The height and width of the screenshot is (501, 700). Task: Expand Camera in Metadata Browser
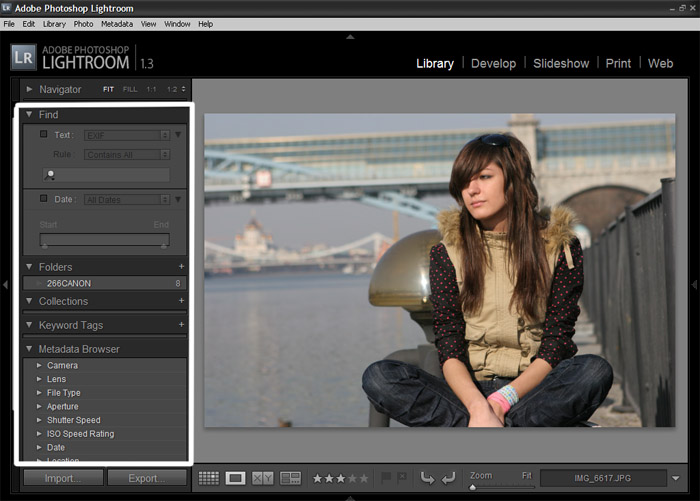pyautogui.click(x=39, y=365)
